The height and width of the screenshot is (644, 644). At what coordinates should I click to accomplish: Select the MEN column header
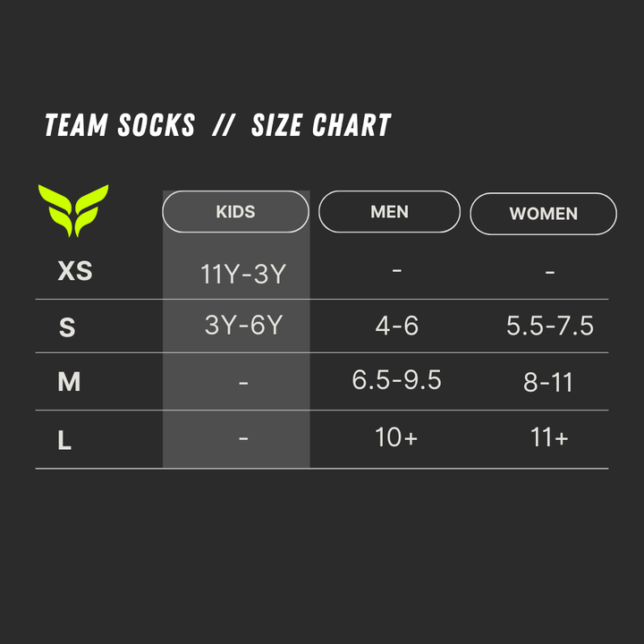point(389,212)
